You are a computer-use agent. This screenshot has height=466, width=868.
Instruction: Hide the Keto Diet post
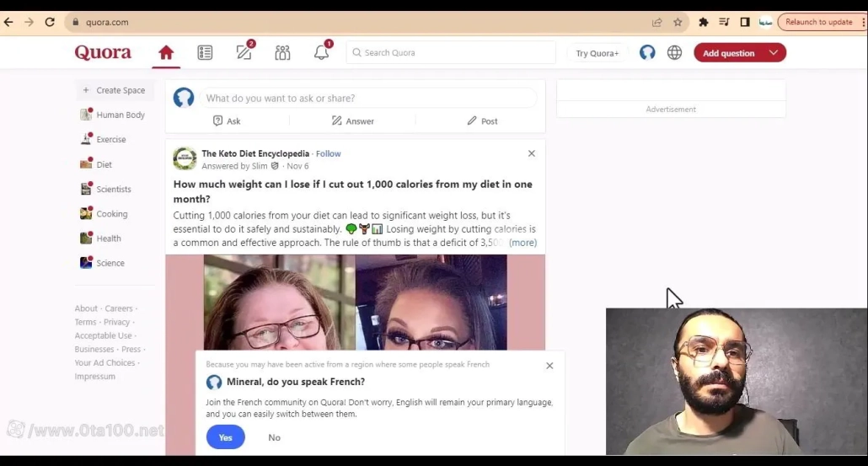point(531,153)
